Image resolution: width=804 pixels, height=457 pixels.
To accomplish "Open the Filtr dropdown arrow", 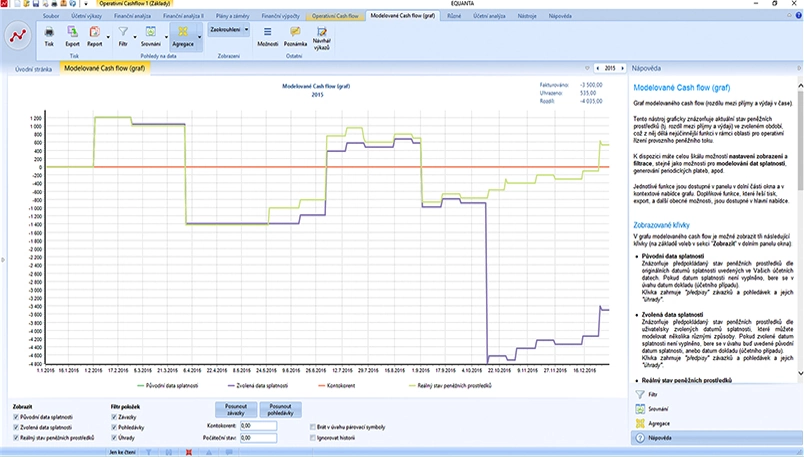I will tap(135, 37).
